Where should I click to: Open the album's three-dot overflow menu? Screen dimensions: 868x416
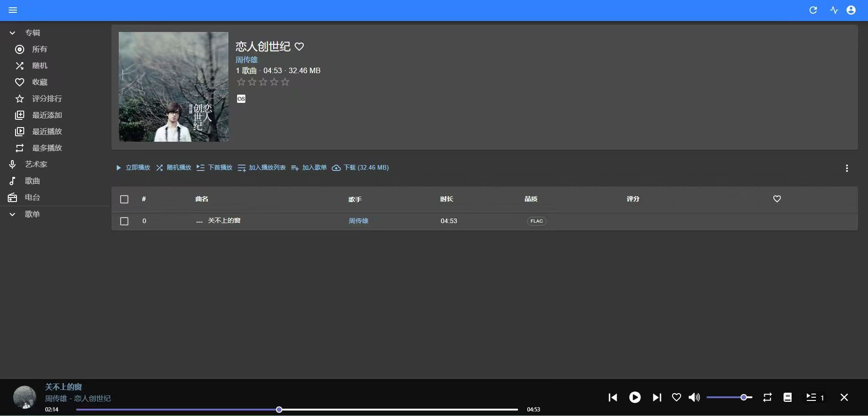[x=847, y=168]
